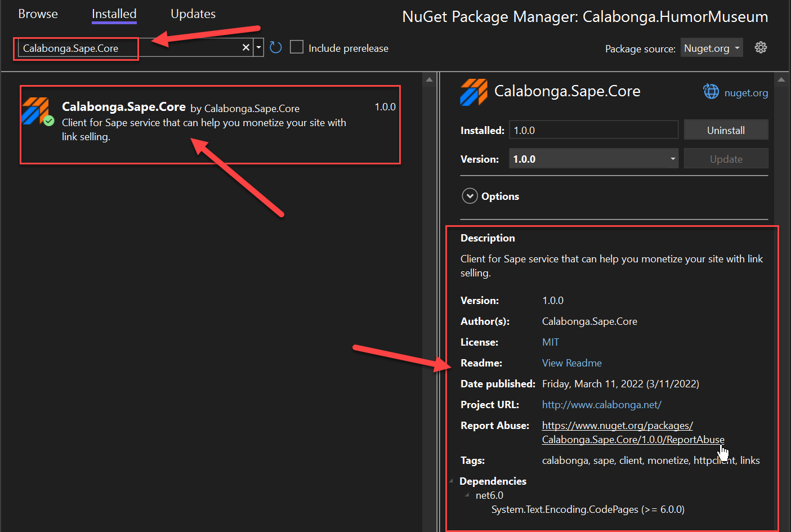Open the View Readme link
Image resolution: width=791 pixels, height=532 pixels.
click(x=572, y=363)
